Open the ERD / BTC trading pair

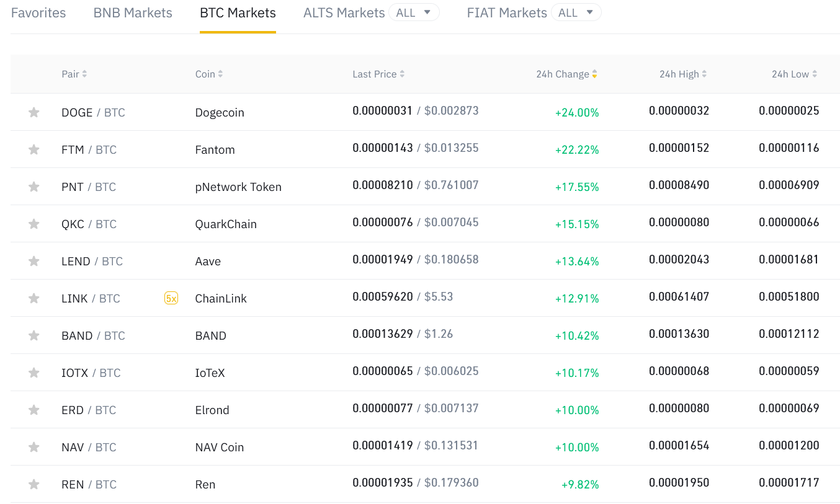point(89,410)
